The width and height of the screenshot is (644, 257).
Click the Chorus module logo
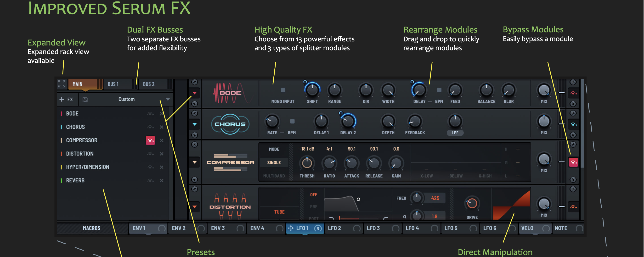[x=230, y=124]
